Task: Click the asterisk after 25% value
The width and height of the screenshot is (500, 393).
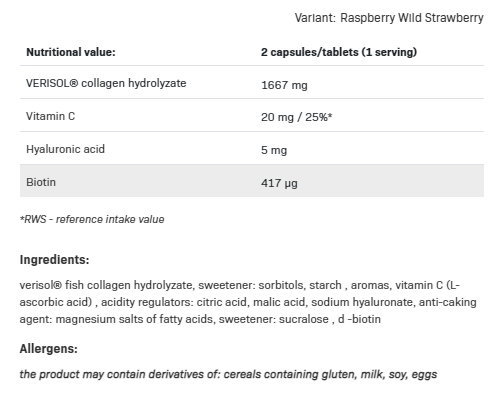Action: pos(330,116)
